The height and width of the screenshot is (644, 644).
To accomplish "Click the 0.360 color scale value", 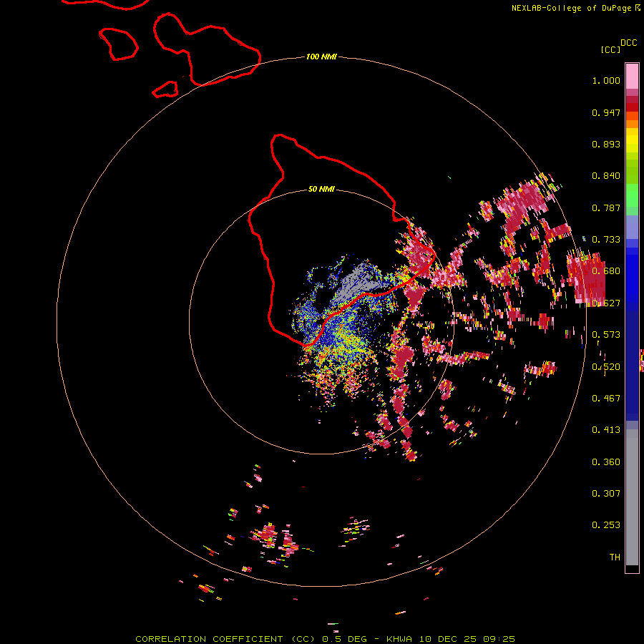I will 606,462.
